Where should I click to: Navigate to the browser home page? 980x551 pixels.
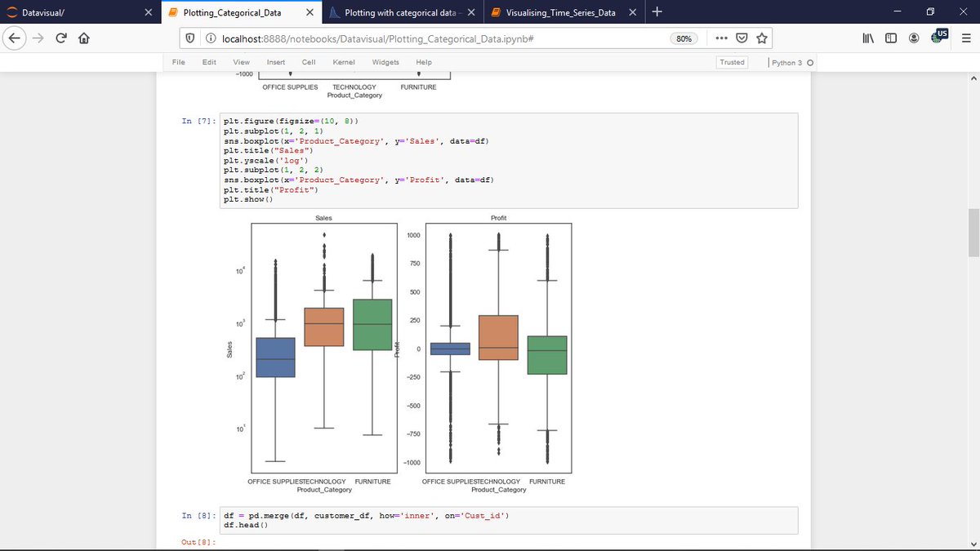[84, 38]
